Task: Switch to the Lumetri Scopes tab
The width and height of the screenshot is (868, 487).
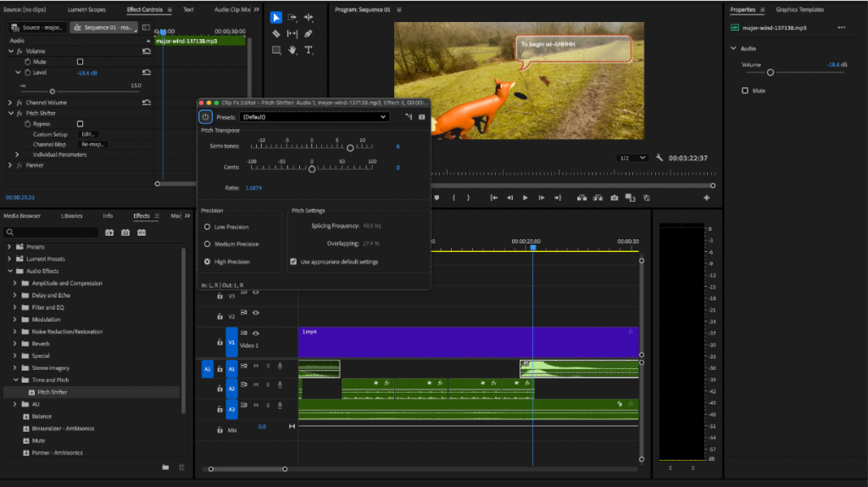Action: (86, 9)
